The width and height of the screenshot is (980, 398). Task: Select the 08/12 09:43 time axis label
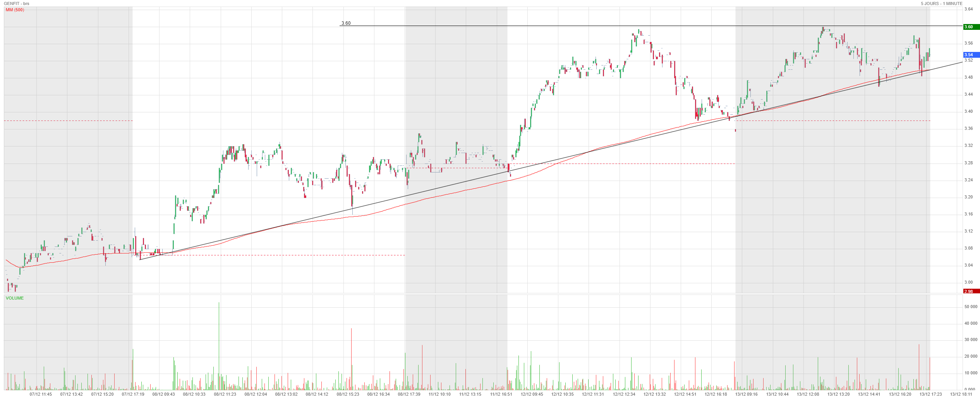coord(163,394)
